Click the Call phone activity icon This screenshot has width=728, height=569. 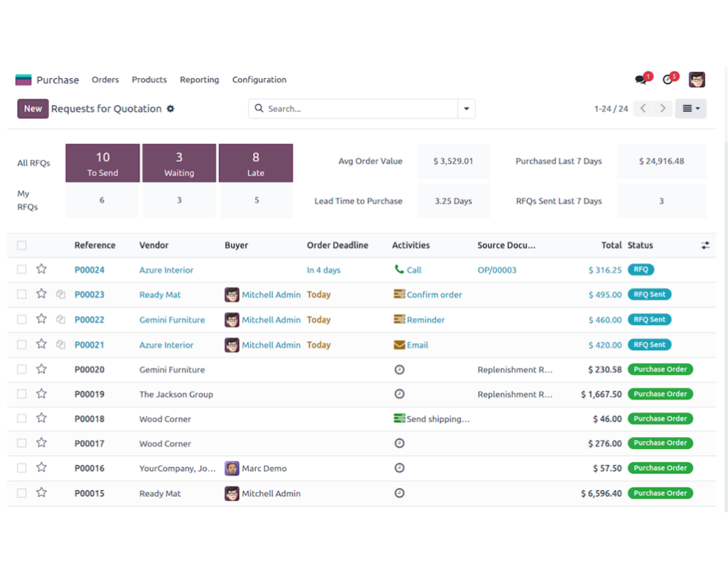click(399, 269)
